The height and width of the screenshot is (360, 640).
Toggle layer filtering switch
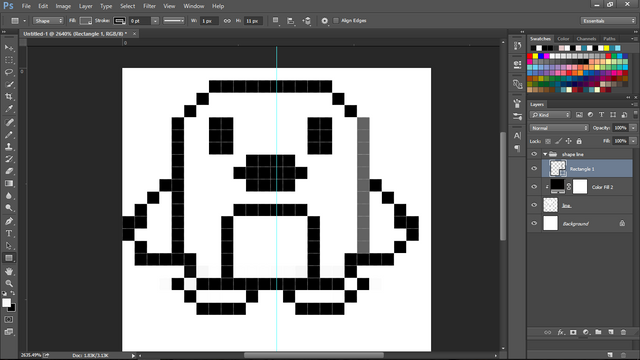click(635, 115)
